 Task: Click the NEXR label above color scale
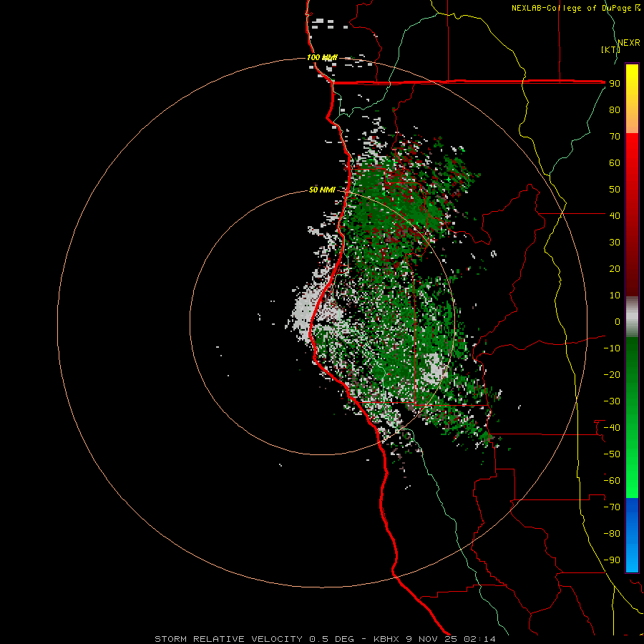coord(628,43)
